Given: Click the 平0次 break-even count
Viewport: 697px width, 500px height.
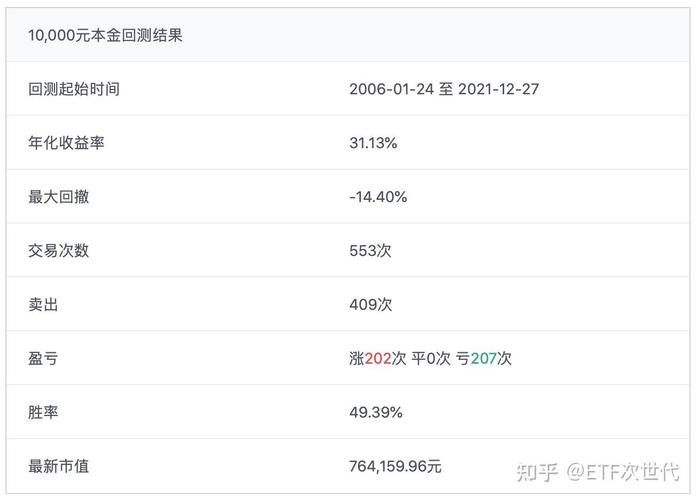Looking at the screenshot, I should pos(431,359).
